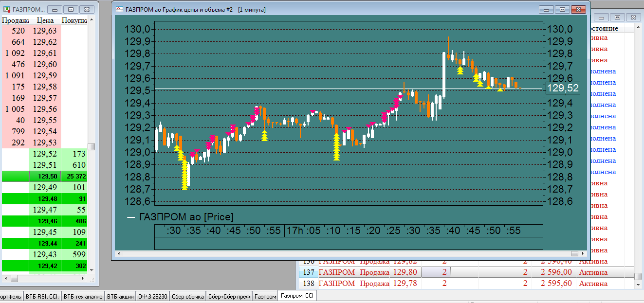The image size is (644, 303).
Task: Click the chart horizontal scrollbar thumb
Action: [x=575, y=253]
